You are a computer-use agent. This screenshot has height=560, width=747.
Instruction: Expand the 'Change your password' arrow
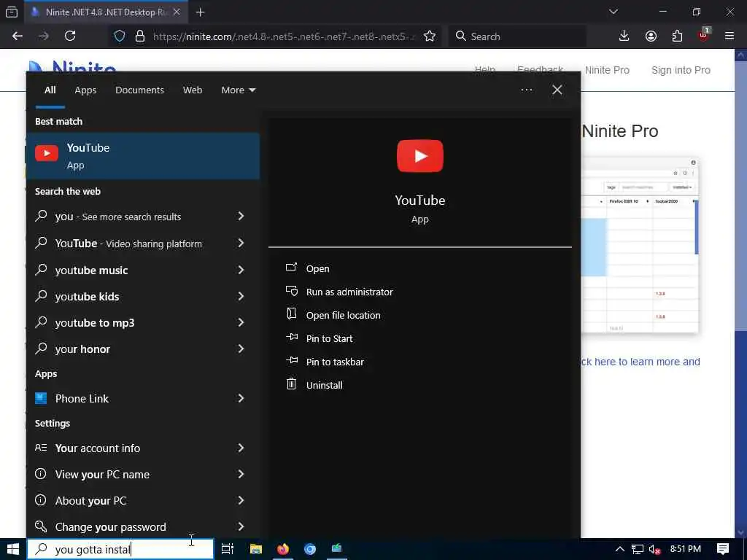[x=241, y=526]
